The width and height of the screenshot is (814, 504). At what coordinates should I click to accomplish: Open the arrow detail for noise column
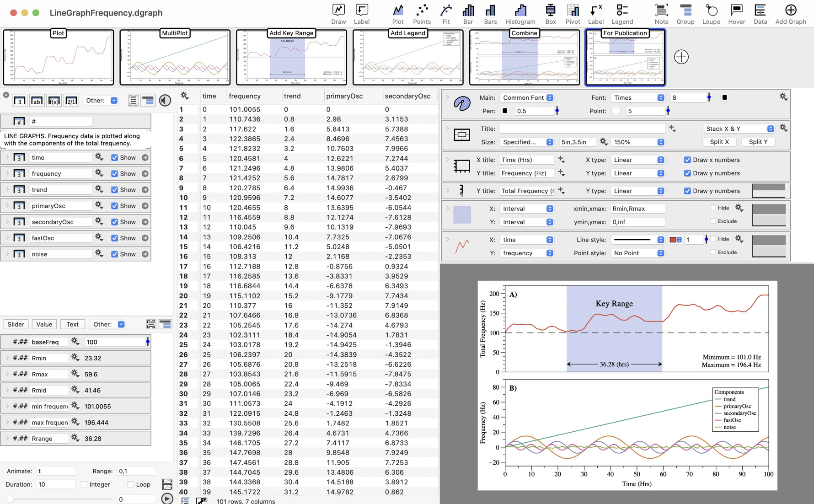(145, 254)
